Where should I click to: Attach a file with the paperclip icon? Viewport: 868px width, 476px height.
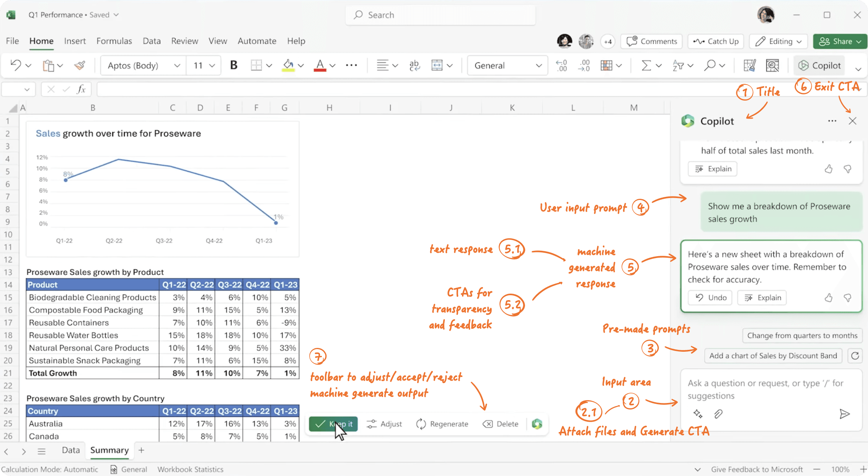(x=718, y=414)
